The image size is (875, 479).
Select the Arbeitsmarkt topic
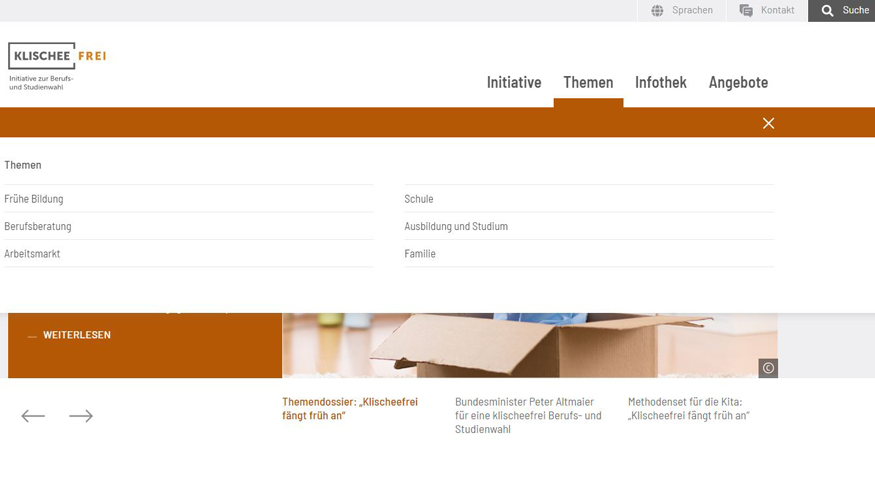[x=32, y=254]
